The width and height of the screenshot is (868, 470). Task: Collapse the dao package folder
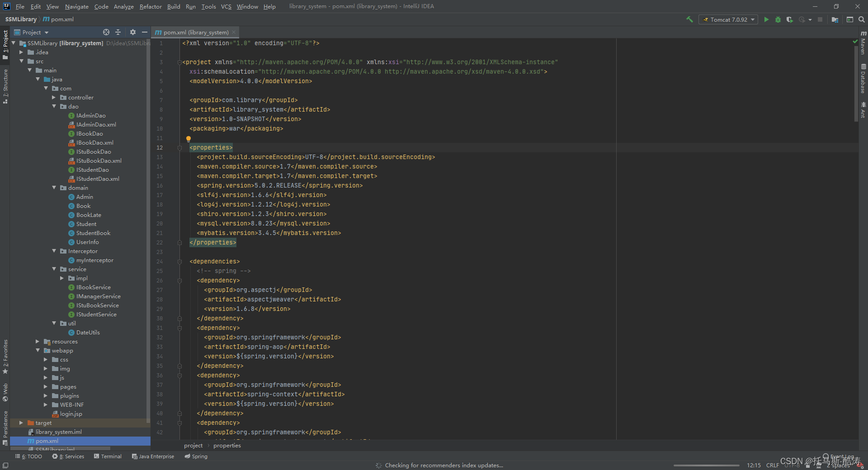tap(54, 107)
